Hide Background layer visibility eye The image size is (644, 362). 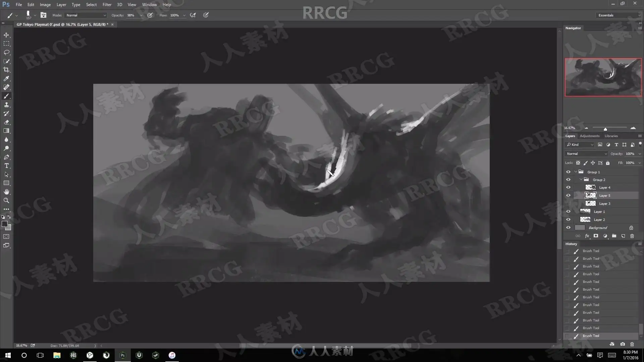point(568,228)
